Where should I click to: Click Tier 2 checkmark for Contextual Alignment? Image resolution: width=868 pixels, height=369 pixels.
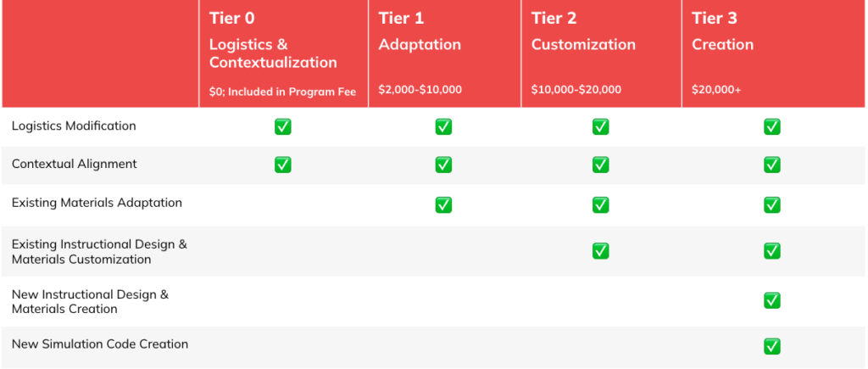[x=601, y=165]
